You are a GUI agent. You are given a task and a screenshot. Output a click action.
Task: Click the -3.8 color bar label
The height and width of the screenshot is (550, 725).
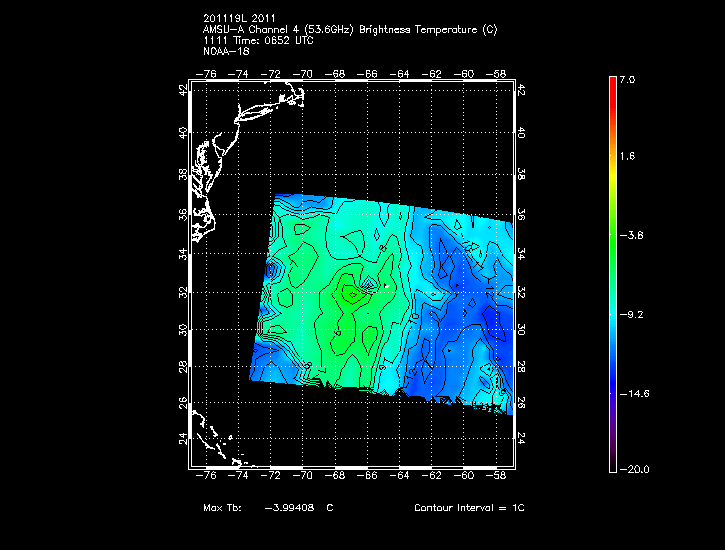pos(629,236)
